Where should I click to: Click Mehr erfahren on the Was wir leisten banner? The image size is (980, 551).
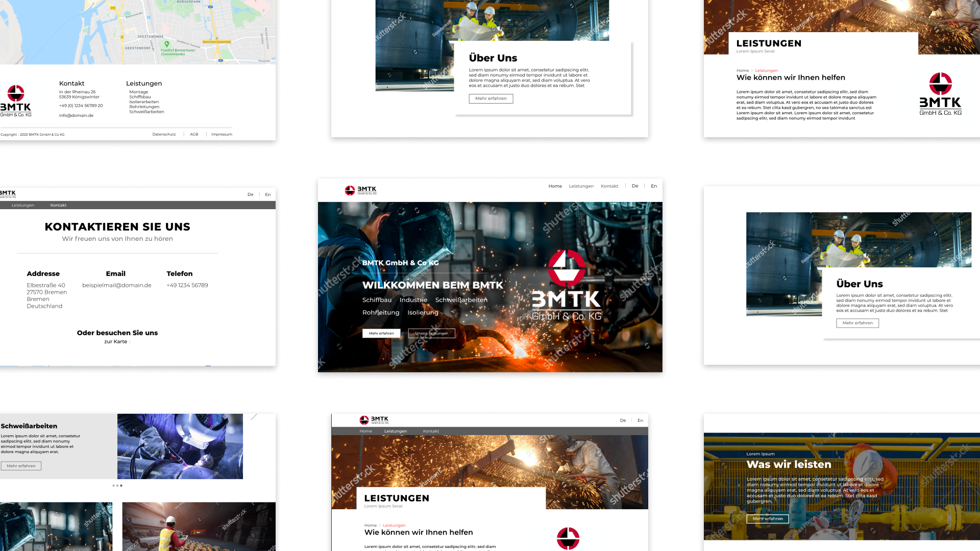click(768, 519)
